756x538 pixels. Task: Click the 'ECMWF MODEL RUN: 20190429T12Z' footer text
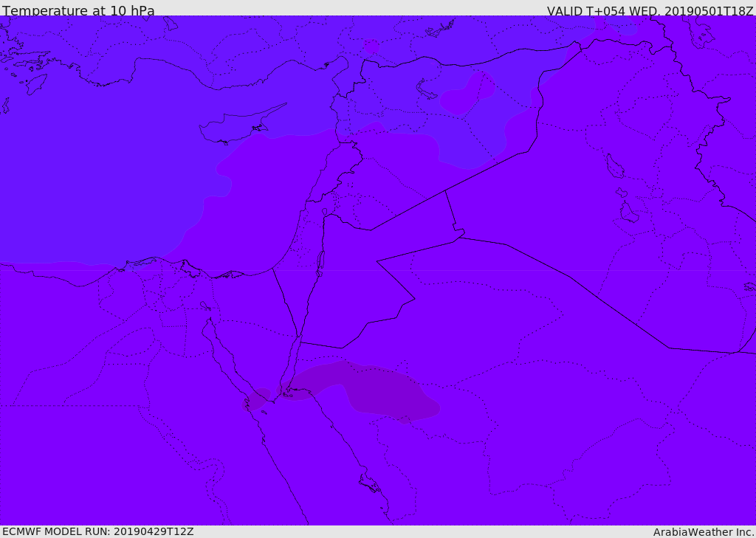(x=98, y=531)
